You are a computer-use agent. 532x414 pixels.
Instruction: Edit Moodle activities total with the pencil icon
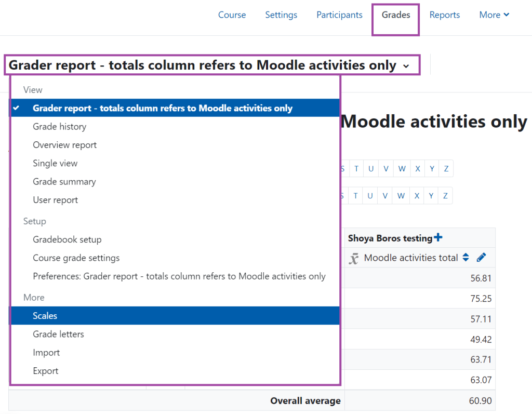[481, 257]
